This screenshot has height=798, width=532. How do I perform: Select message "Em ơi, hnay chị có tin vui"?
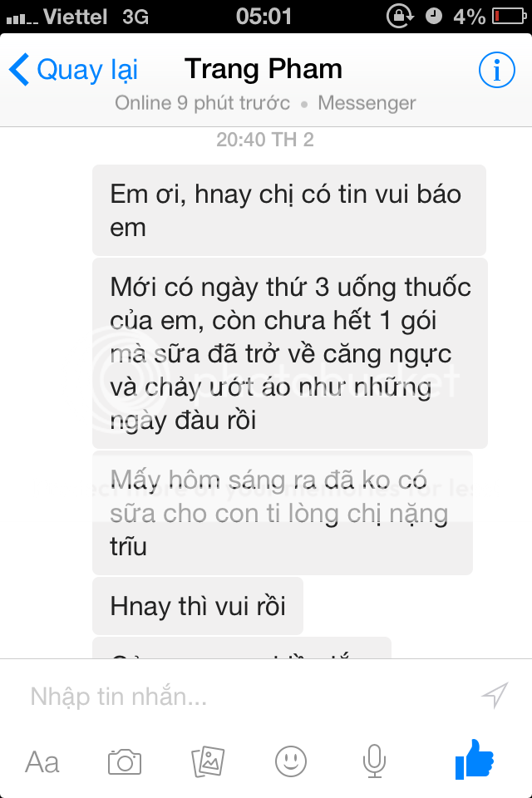[289, 210]
